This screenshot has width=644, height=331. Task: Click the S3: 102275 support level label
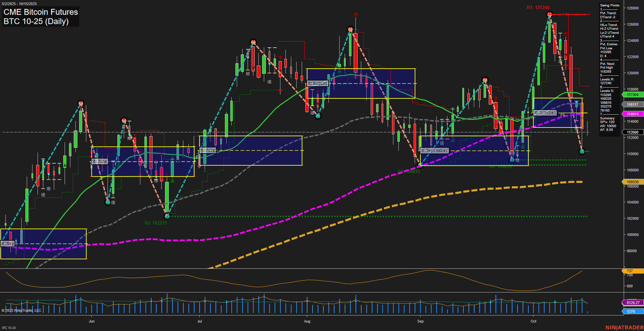[156, 222]
